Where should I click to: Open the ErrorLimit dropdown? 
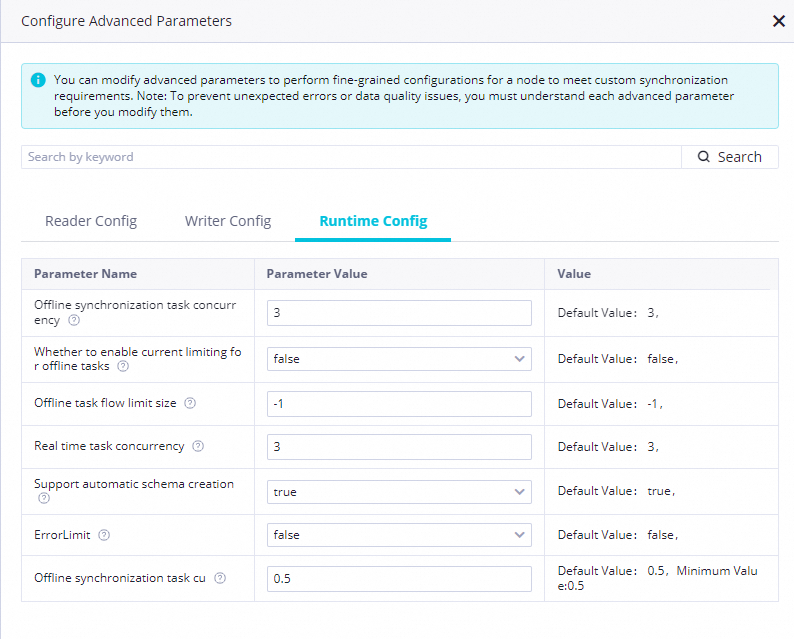399,535
